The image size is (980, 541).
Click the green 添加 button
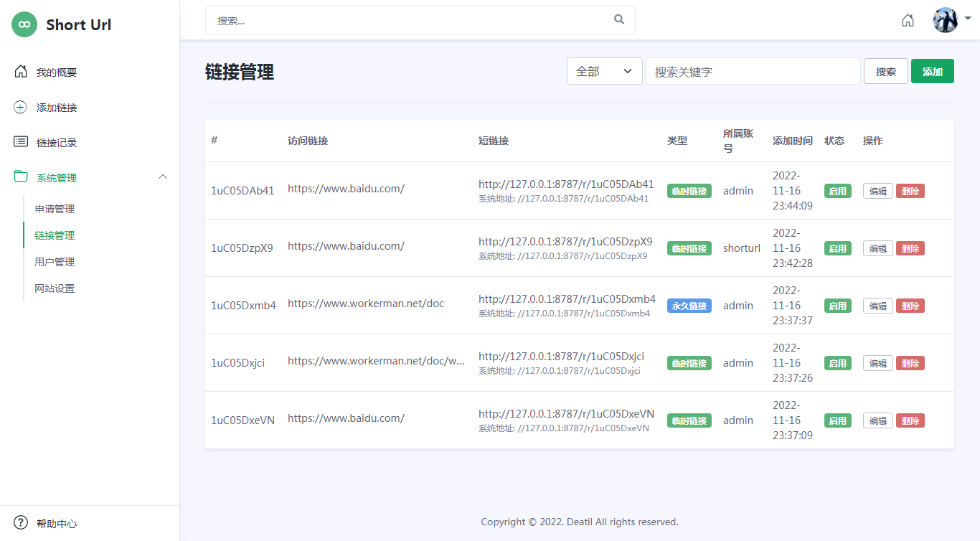coord(932,71)
